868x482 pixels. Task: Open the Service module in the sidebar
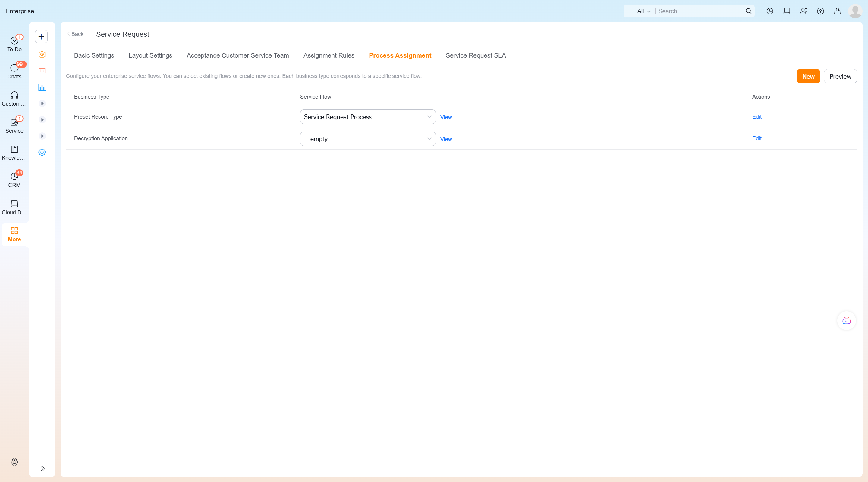click(x=14, y=125)
